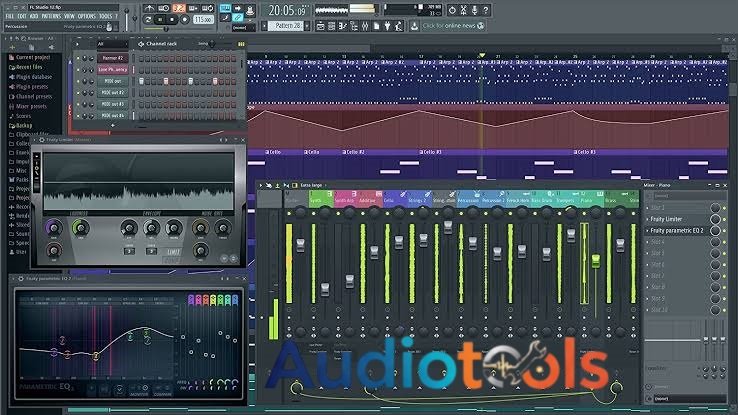Expand the Fruity parametric EQ 2 slot arrow
This screenshot has width=738, height=415.
pyautogui.click(x=648, y=231)
